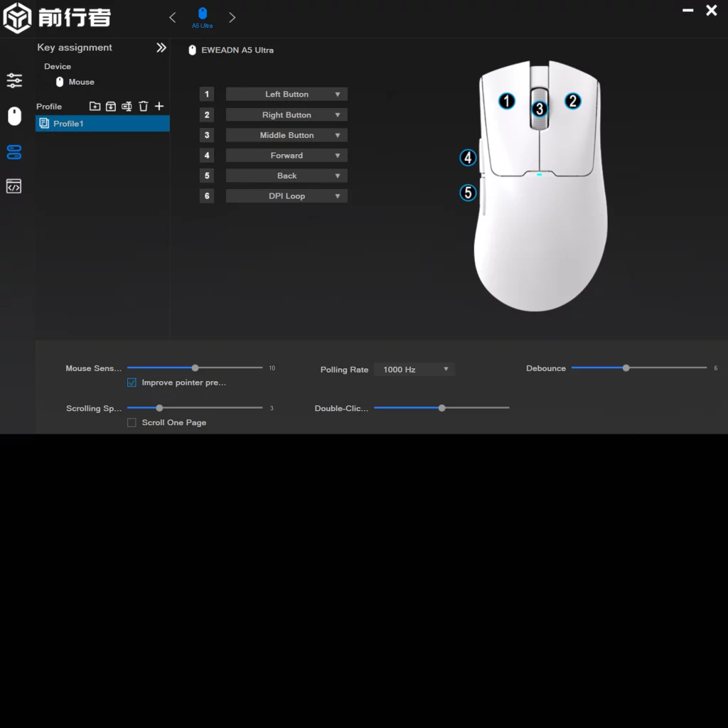Click the Debounce slider handle
The height and width of the screenshot is (728, 728).
tap(626, 368)
